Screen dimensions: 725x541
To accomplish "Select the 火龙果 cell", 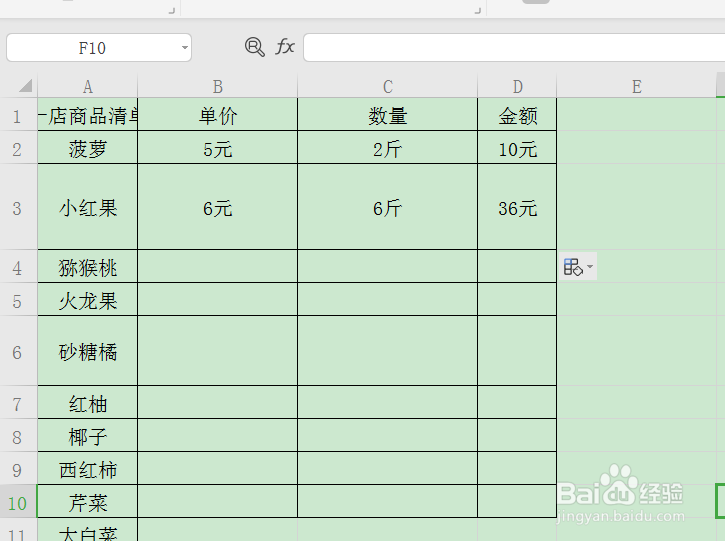I will click(87, 300).
